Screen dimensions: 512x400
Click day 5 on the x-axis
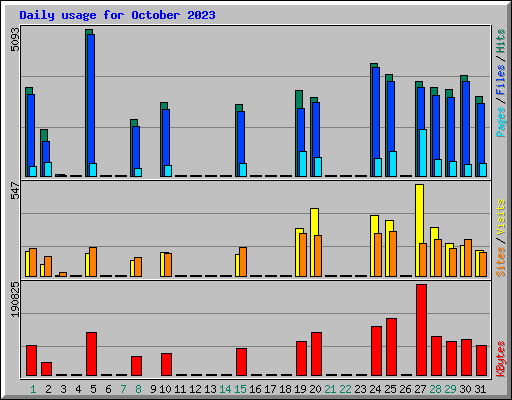coord(93,389)
